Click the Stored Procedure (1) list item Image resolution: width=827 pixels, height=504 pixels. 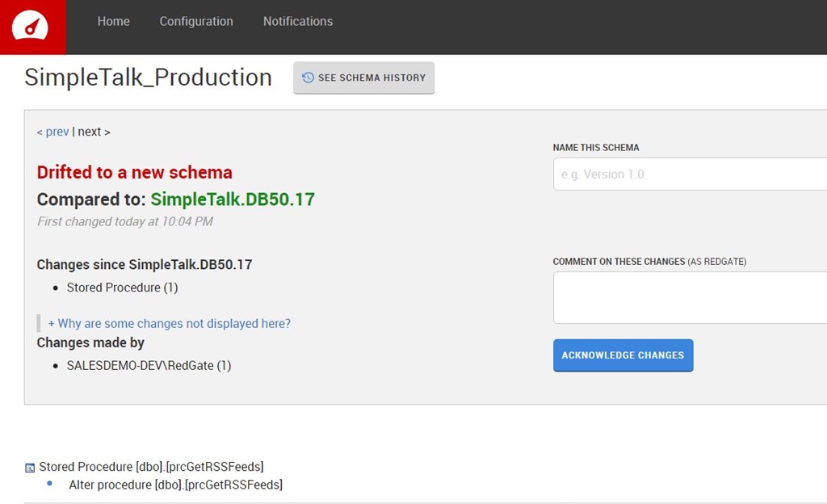click(x=122, y=288)
